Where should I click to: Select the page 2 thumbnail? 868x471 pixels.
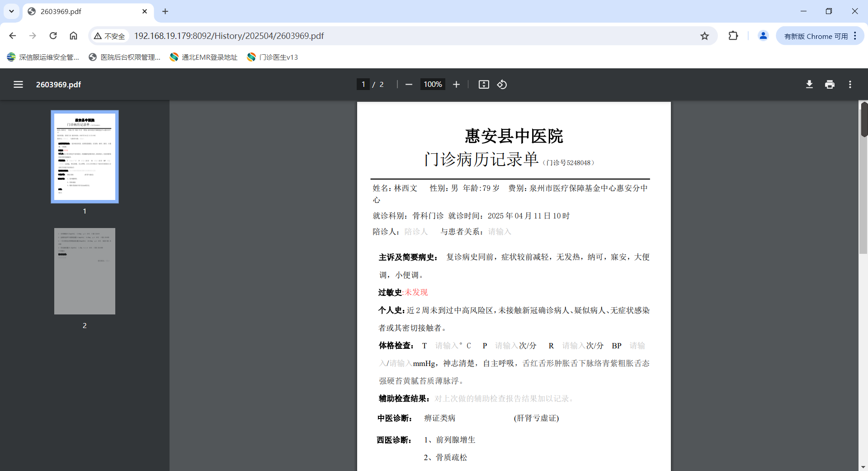pyautogui.click(x=85, y=271)
